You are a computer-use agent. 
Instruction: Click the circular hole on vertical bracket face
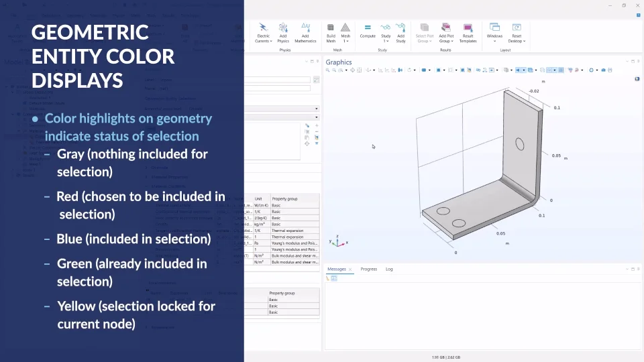coord(519,144)
